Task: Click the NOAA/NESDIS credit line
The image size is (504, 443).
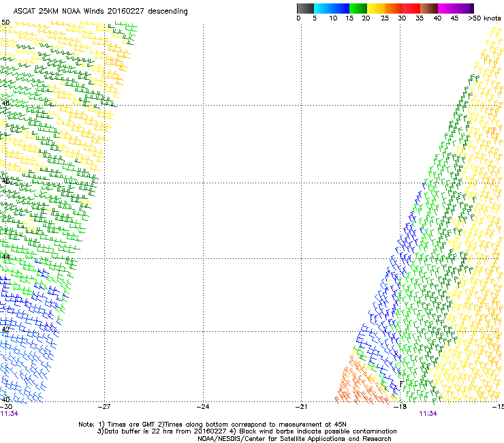Action: click(294, 439)
